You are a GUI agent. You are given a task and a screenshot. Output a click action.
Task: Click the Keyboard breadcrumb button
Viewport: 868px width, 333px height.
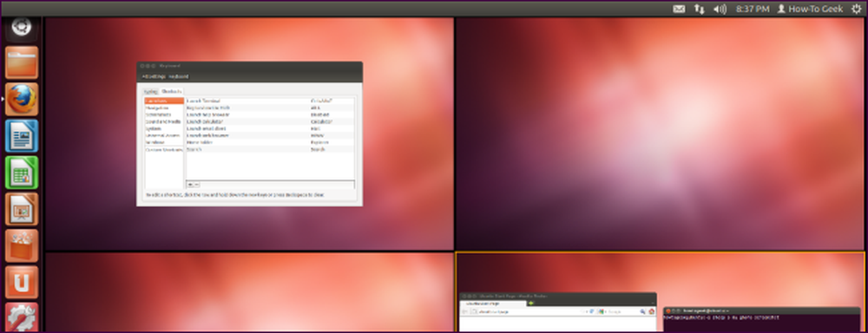178,76
